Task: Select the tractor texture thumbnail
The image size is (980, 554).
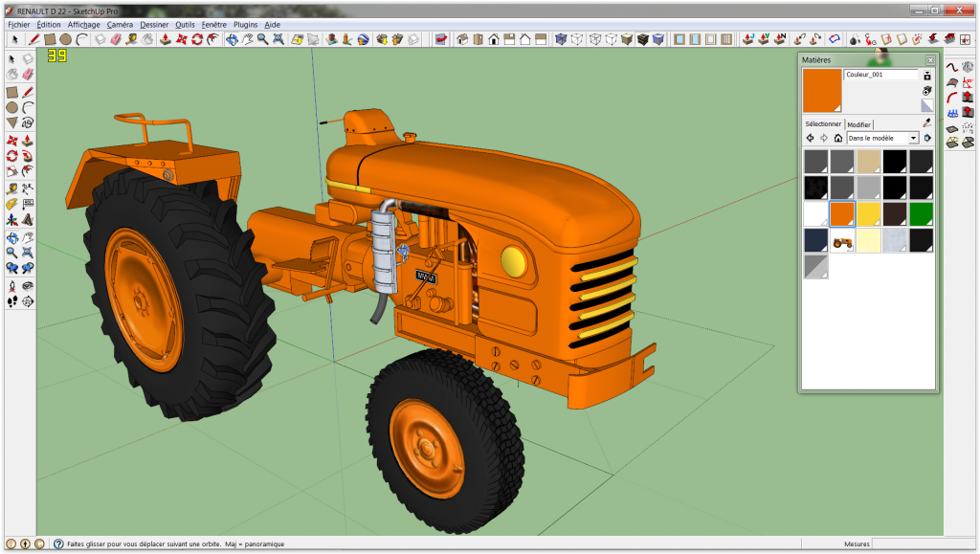Action: coord(842,240)
